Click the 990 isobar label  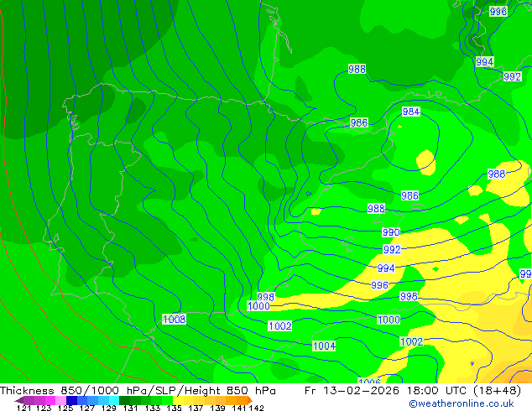click(391, 232)
